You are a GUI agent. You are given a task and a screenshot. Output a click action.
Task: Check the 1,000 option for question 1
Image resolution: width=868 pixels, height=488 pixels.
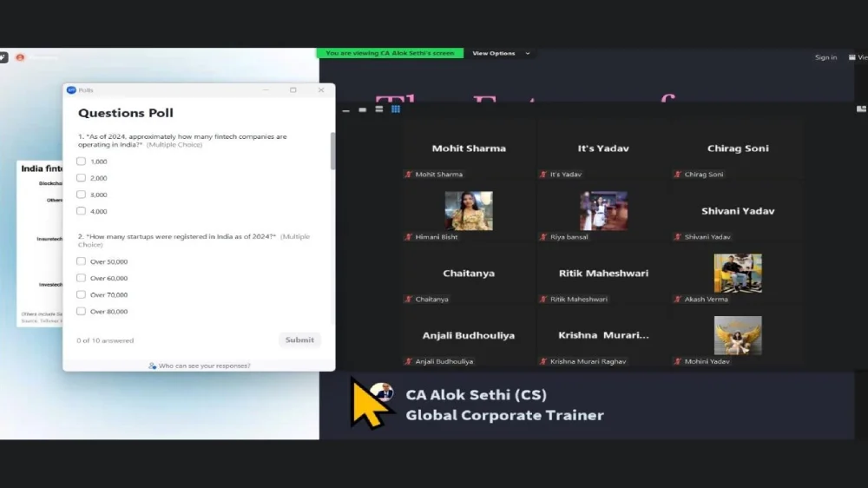(81, 162)
